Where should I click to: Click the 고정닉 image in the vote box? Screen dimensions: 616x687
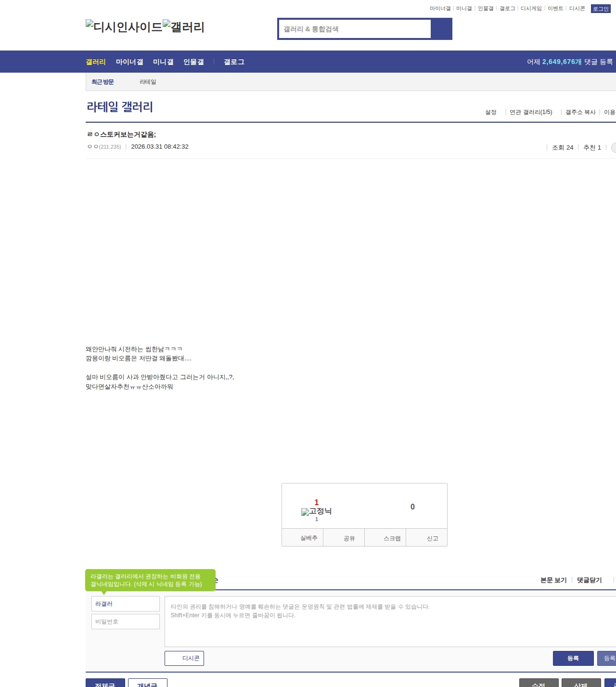(316, 511)
